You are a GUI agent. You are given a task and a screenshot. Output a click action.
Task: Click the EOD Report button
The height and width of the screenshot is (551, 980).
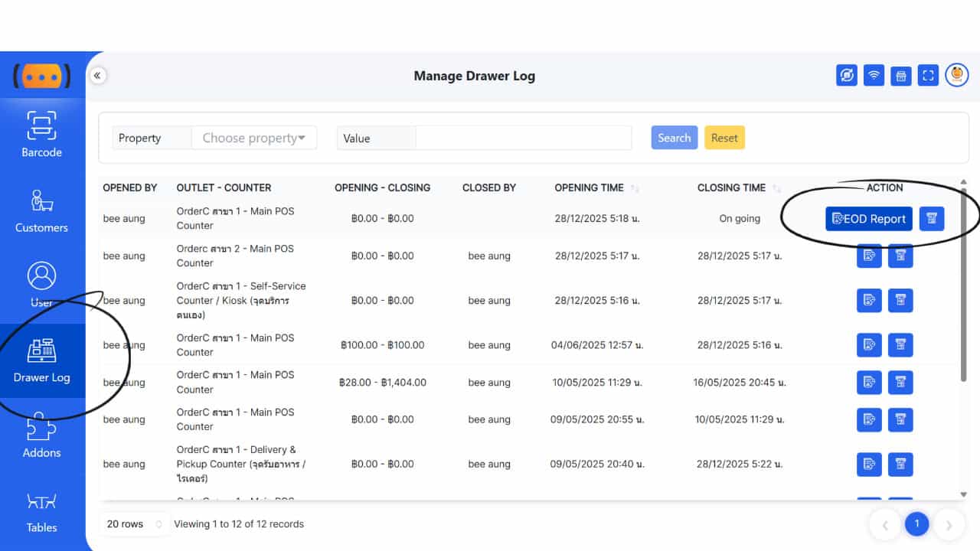(x=868, y=219)
